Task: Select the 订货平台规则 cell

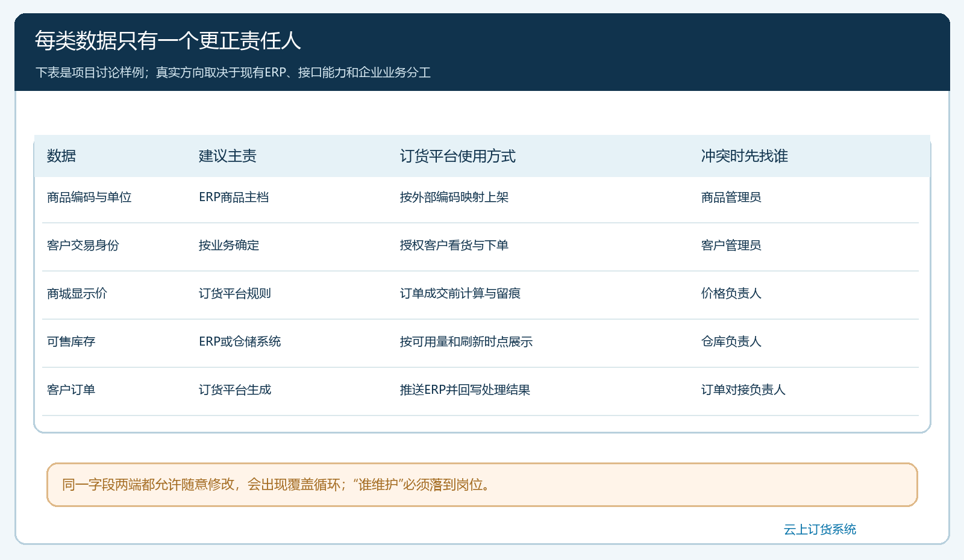Action: point(235,293)
